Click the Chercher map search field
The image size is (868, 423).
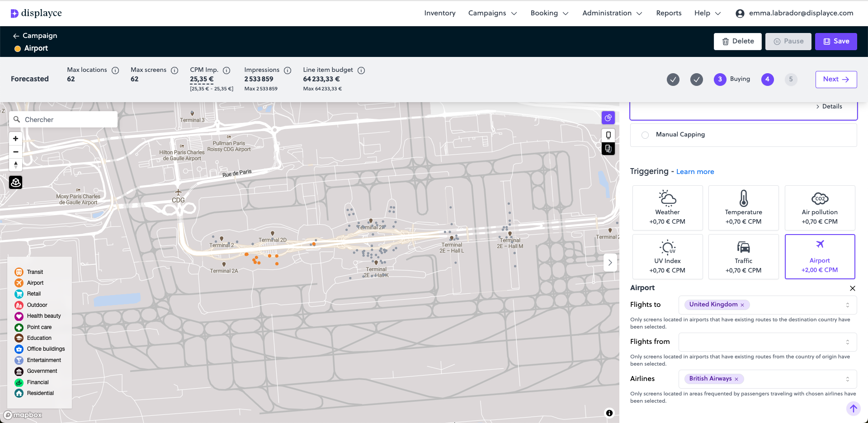point(68,120)
